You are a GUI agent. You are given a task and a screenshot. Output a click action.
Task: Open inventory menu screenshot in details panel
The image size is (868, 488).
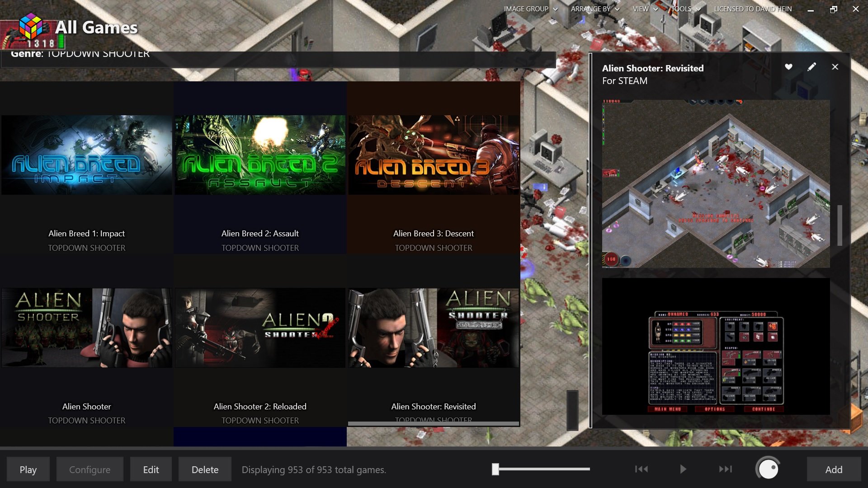[716, 346]
